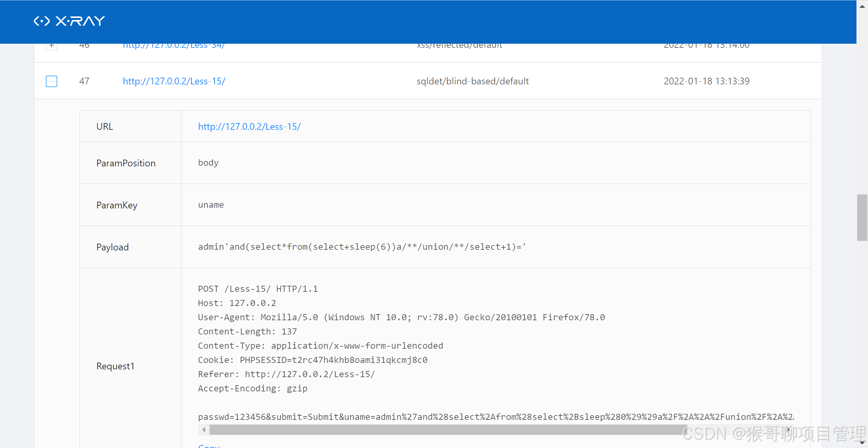The width and height of the screenshot is (868, 448).
Task: Open the Less-15 link in row 47
Action: tap(174, 81)
